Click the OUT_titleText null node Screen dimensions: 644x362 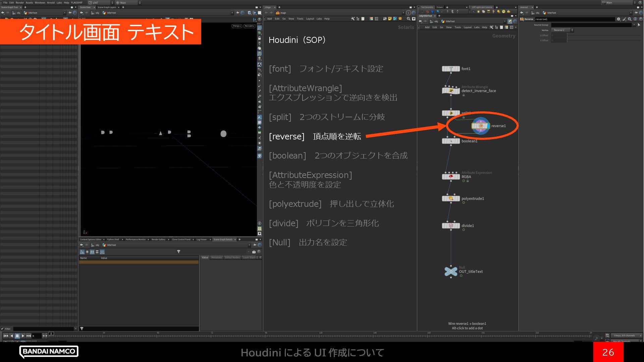tap(451, 271)
